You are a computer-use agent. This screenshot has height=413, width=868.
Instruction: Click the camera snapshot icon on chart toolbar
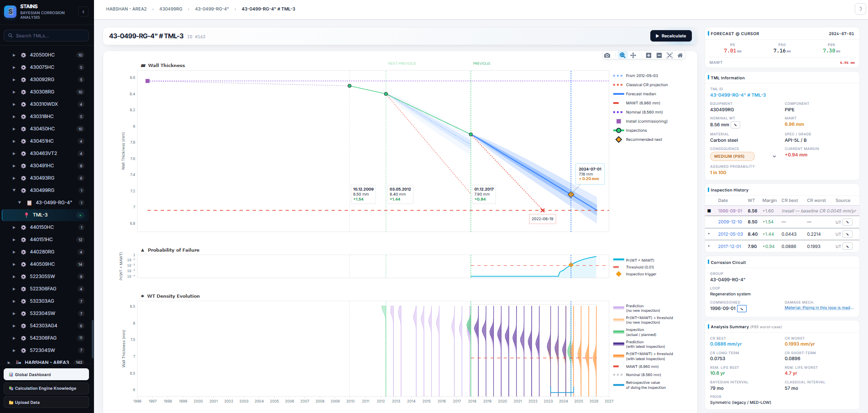coord(607,55)
